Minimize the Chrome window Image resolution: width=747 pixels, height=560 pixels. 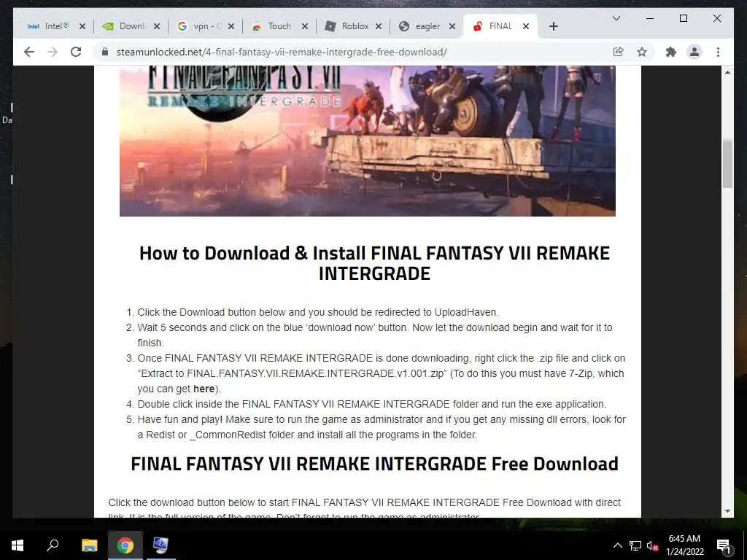[x=649, y=18]
